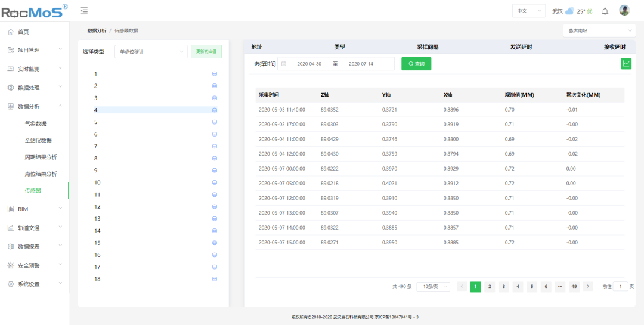Show more pages with ellipsis button
Viewport: 644px width, 325px height.
560,286
